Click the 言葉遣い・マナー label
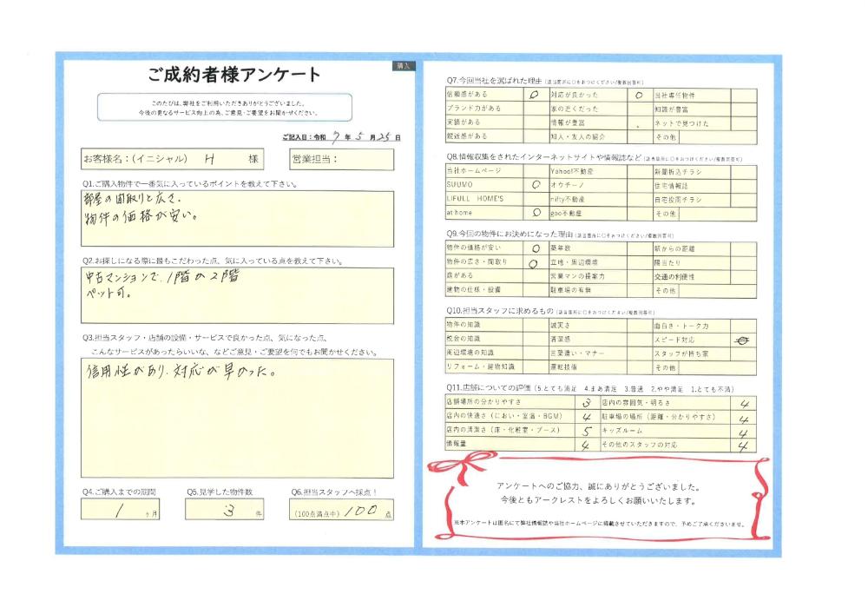868x614 pixels. 577,353
